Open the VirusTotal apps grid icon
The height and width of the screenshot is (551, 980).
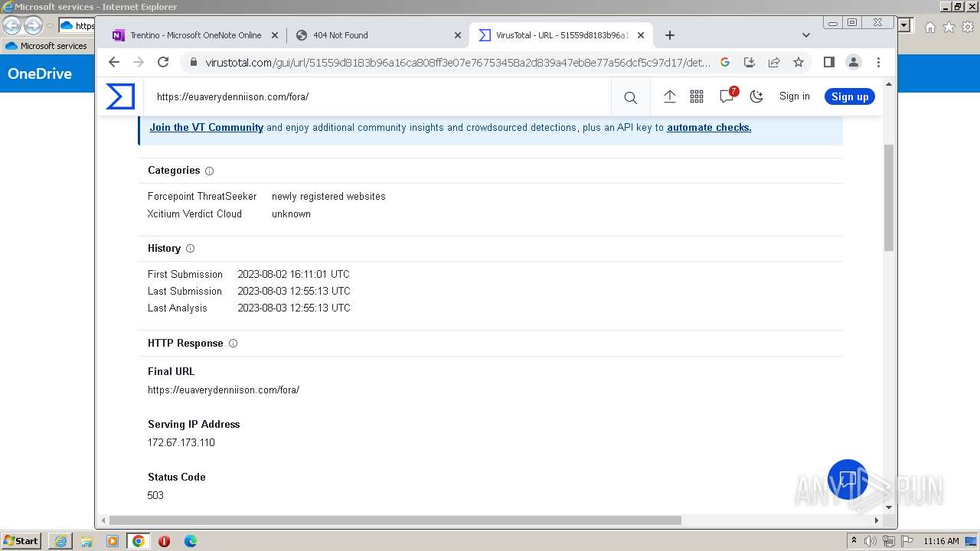697,96
